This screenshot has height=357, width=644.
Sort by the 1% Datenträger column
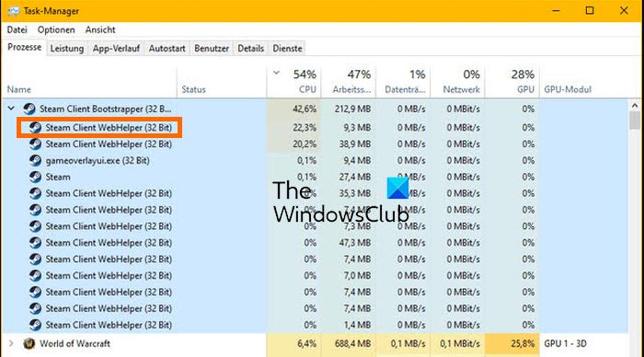point(403,82)
